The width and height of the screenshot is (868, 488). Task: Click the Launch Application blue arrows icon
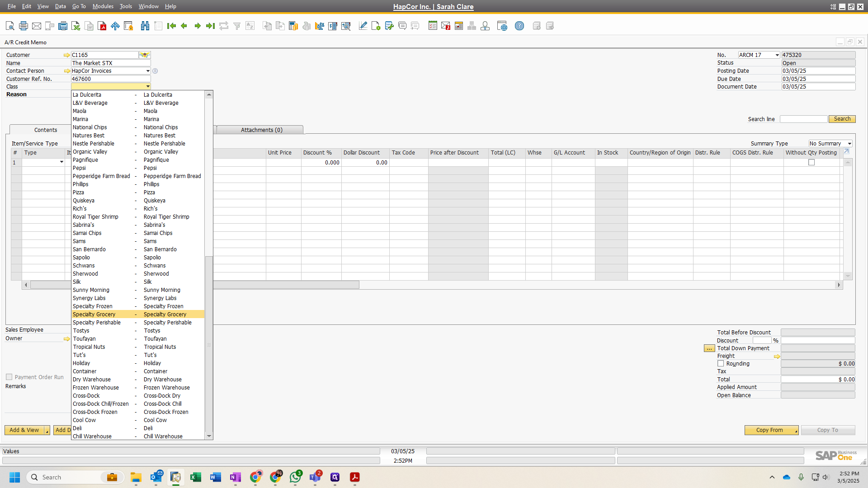(115, 26)
